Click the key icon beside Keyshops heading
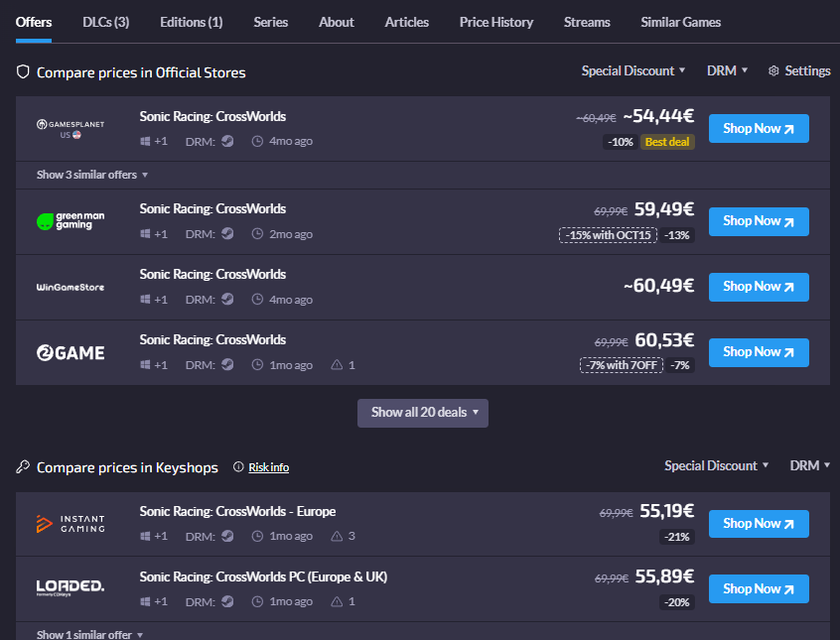Image resolution: width=840 pixels, height=640 pixels. click(x=23, y=466)
